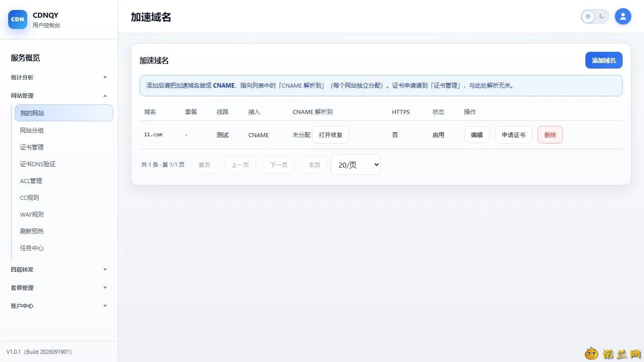
Task: Click the 共 1 条 pagination summary
Action: tap(163, 165)
